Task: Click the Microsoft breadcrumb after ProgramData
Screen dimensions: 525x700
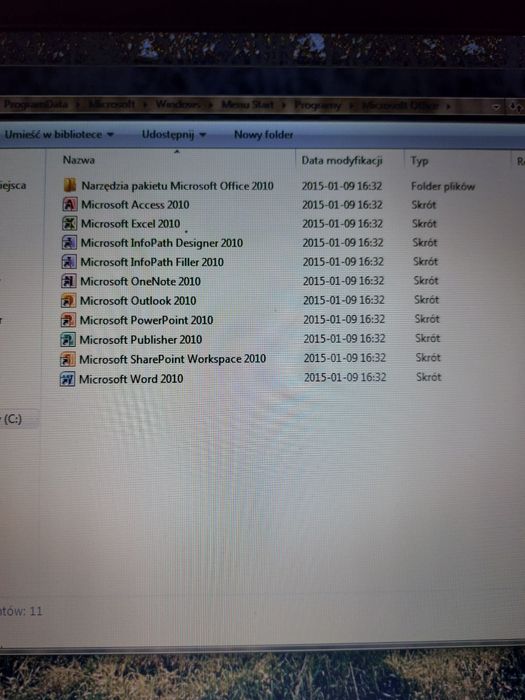Action: [112, 104]
